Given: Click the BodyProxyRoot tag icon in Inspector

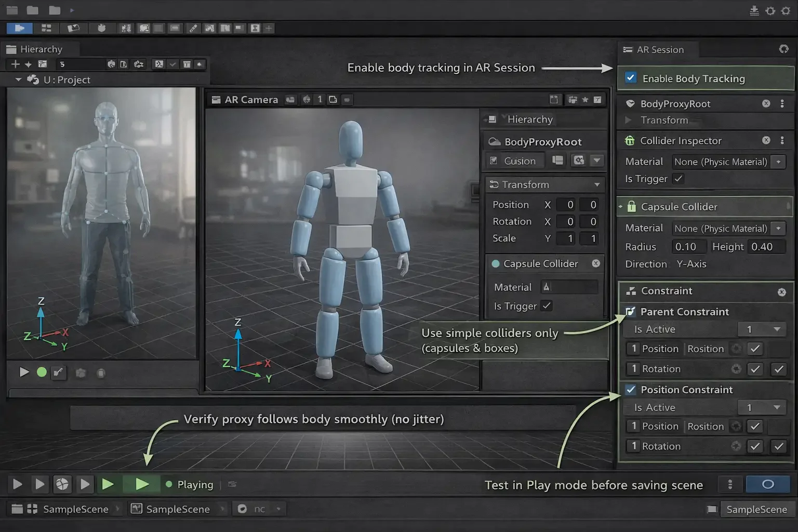Looking at the screenshot, I should click(630, 103).
